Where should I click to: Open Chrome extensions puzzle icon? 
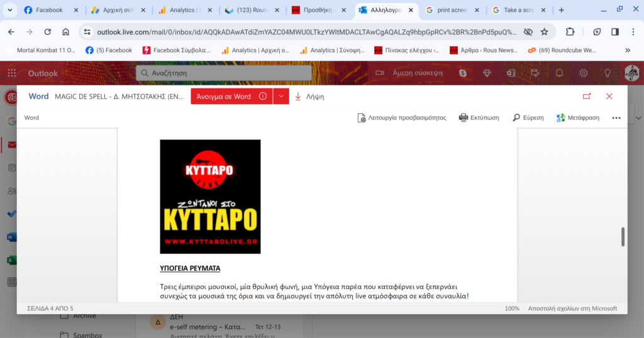570,32
